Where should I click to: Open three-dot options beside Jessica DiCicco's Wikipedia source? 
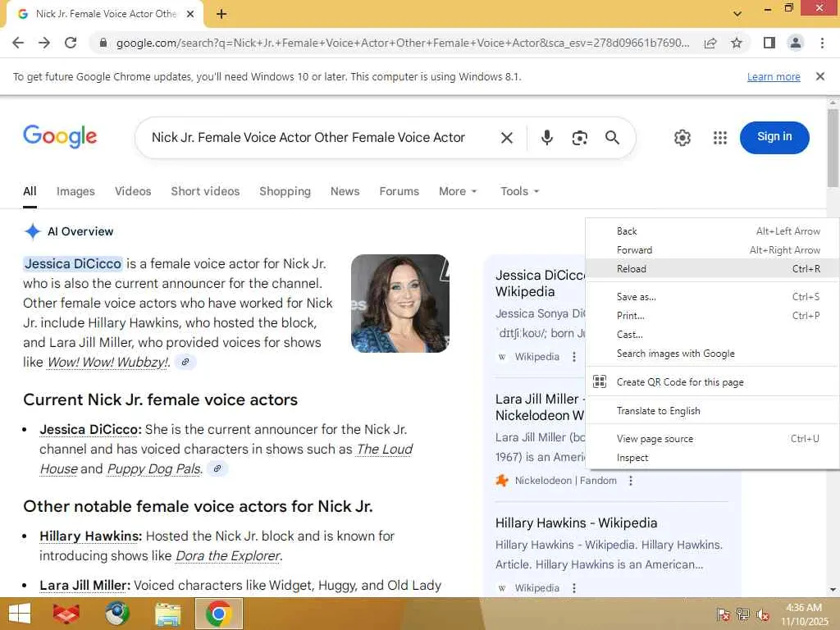573,357
